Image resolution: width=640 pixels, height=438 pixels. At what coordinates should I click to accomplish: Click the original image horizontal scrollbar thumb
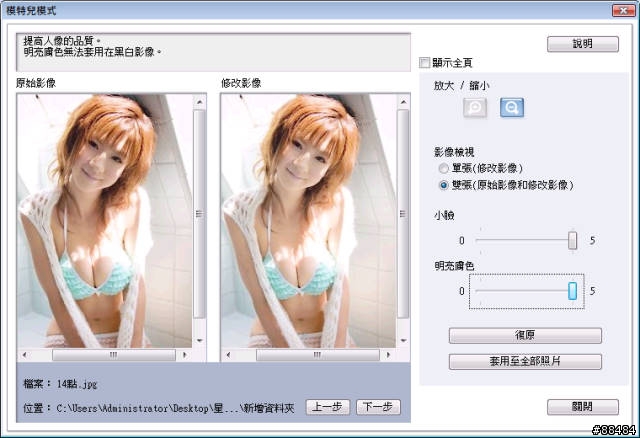114,355
